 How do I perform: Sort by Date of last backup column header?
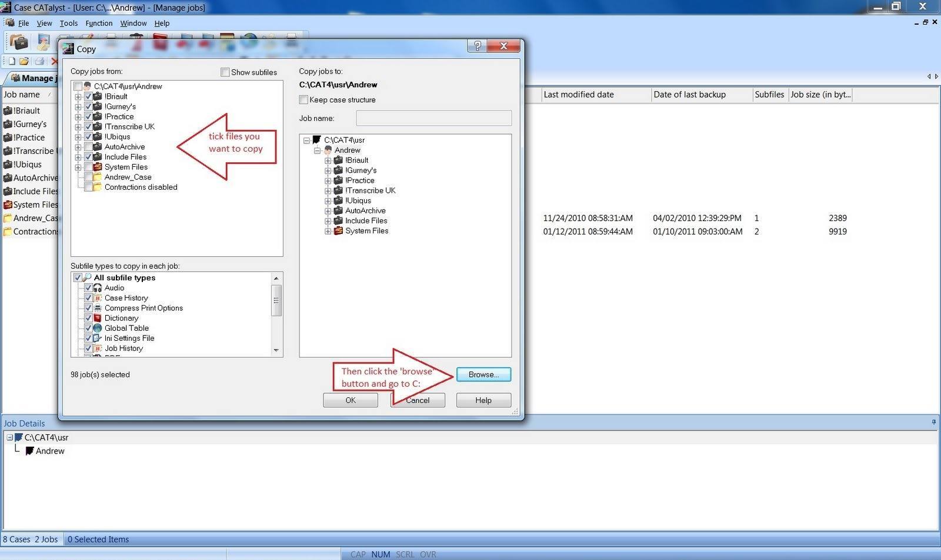(702, 95)
